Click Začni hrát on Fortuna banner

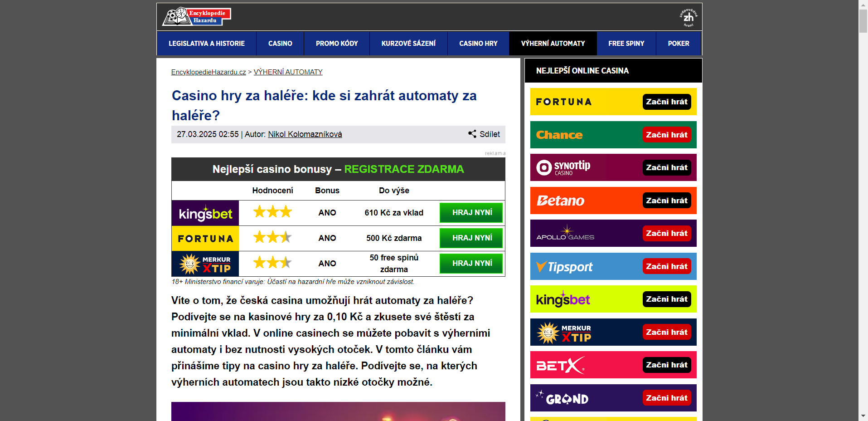pyautogui.click(x=667, y=102)
